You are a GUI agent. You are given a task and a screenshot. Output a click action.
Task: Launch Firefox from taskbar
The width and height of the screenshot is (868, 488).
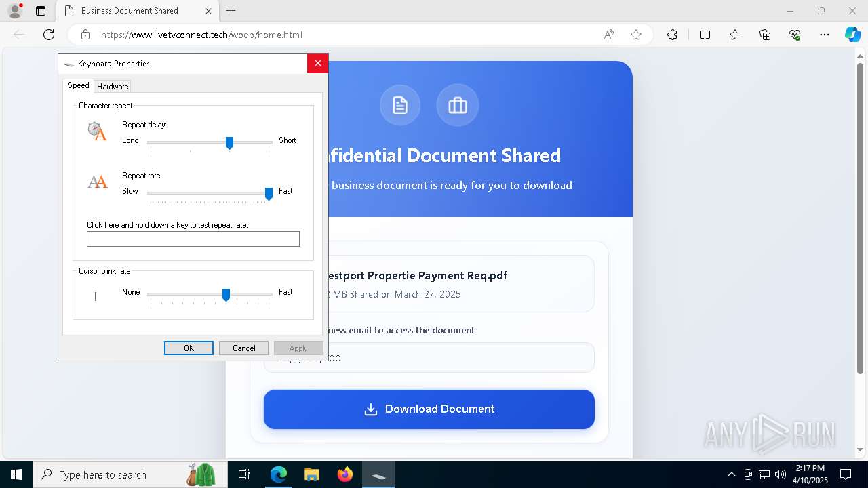click(345, 474)
